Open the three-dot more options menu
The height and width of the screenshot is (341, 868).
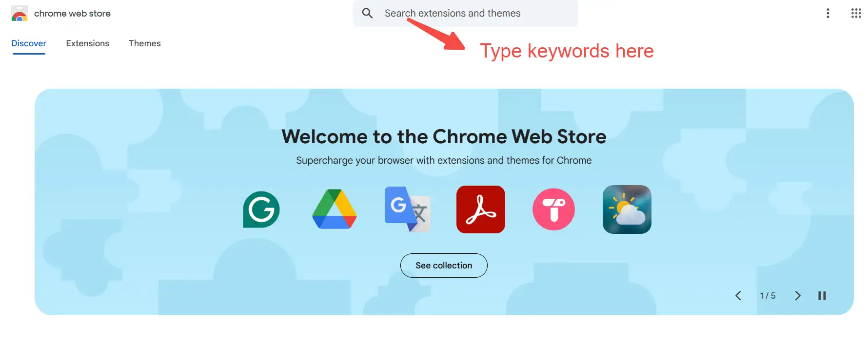point(828,13)
